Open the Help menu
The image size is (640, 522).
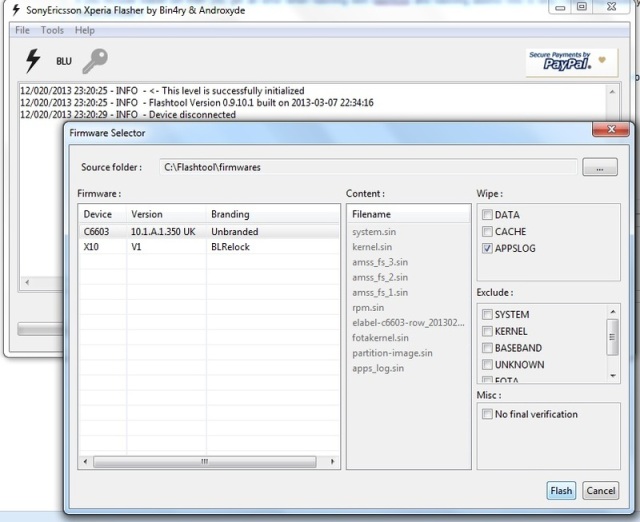point(84,30)
